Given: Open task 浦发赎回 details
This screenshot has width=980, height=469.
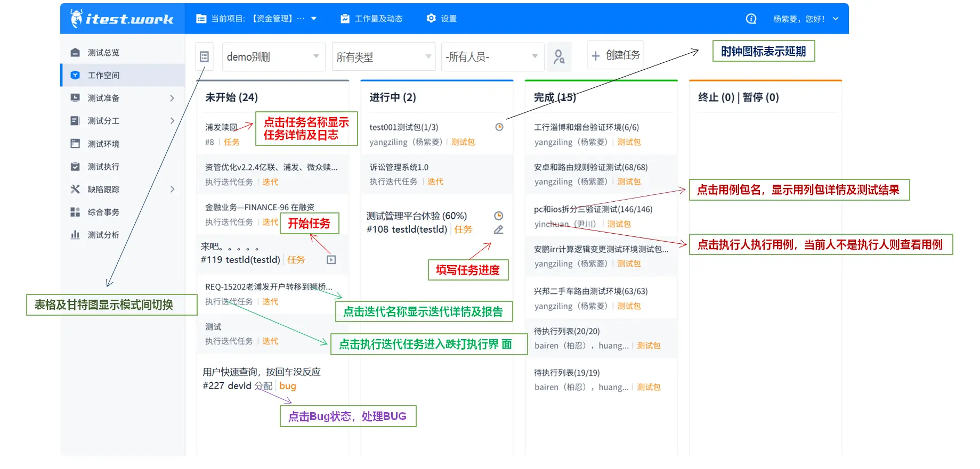Looking at the screenshot, I should click(221, 127).
